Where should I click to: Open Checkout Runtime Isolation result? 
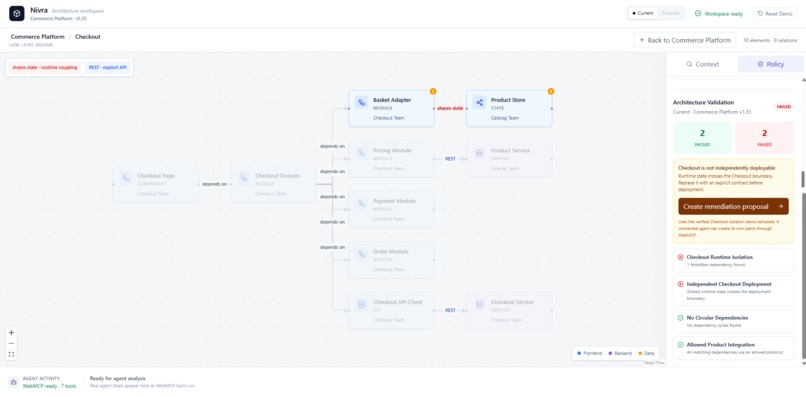click(734, 260)
